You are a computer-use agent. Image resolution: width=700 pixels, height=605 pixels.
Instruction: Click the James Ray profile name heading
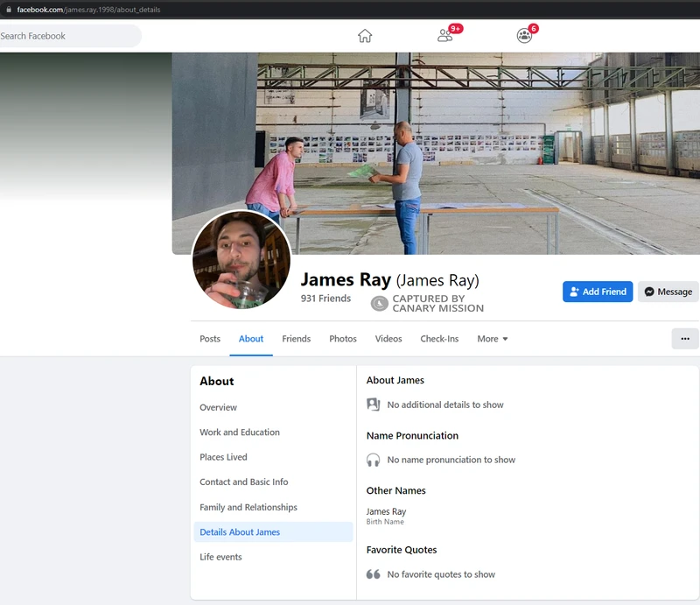tap(389, 279)
